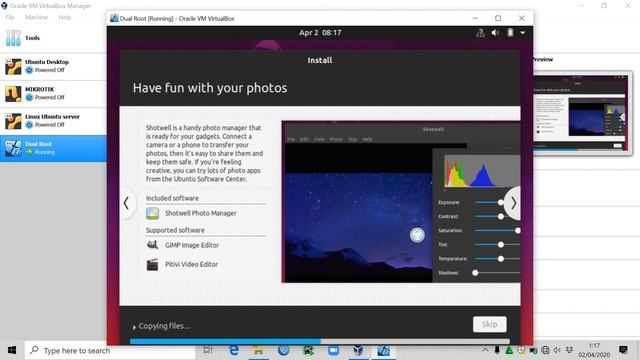
Task: Click the Shadows slider handle
Action: [x=475, y=273]
